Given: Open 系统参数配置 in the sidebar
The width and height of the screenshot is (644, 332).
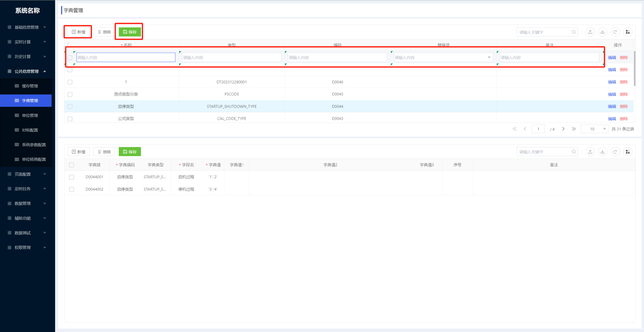Looking at the screenshot, I should [26, 145].
